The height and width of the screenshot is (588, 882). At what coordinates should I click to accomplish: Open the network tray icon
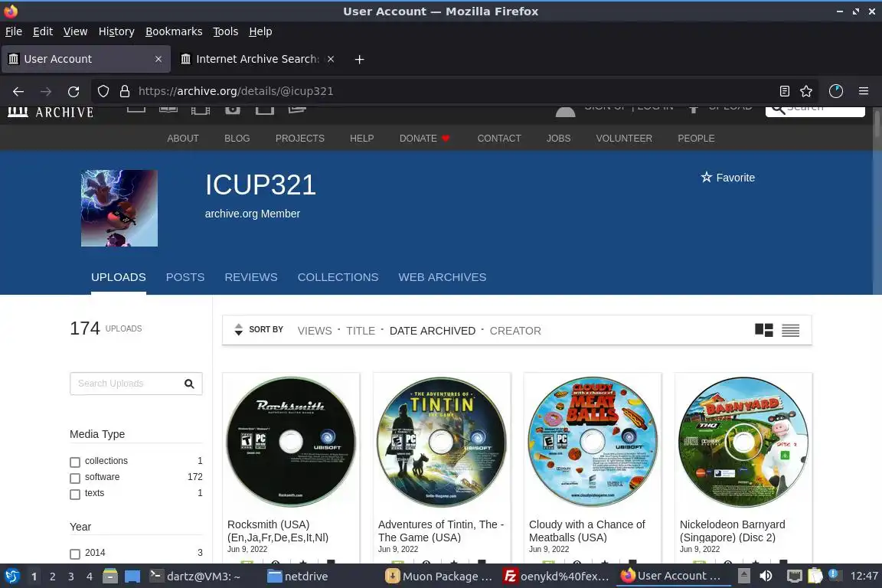point(794,577)
